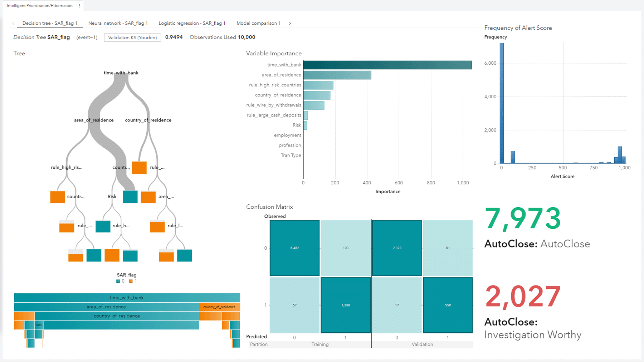
Task: Click the SAR_flag 0 teal legend swatch
Action: (x=118, y=281)
